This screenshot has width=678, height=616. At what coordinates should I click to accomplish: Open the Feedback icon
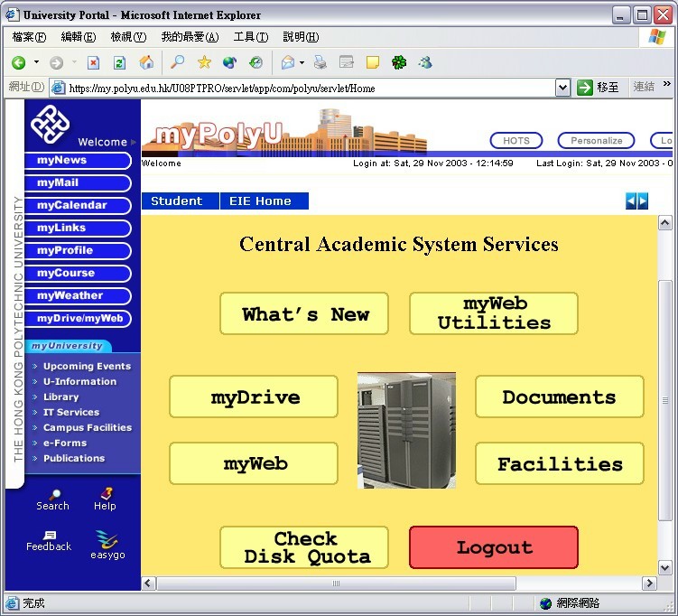pyautogui.click(x=50, y=535)
